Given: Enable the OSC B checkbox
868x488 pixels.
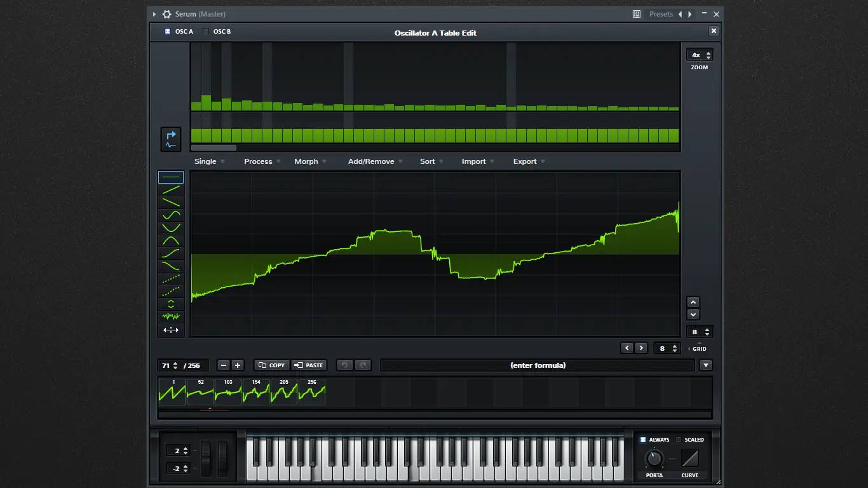Looking at the screenshot, I should coord(206,30).
